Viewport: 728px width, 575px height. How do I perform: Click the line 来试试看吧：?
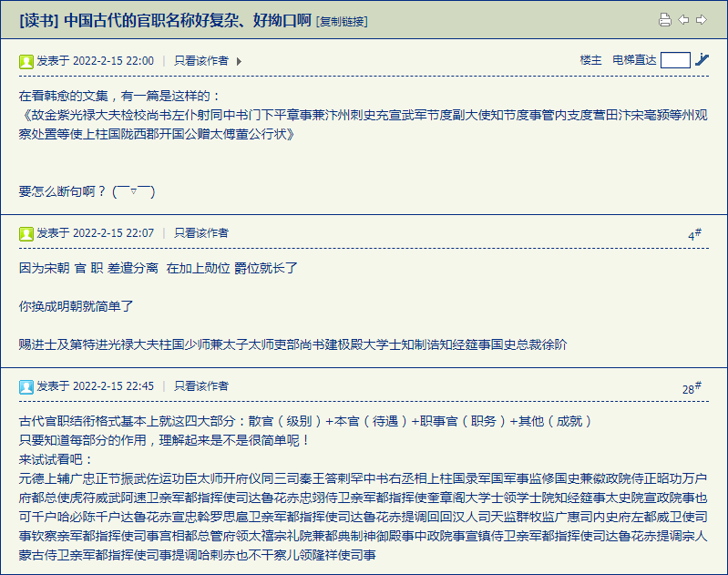(56, 459)
